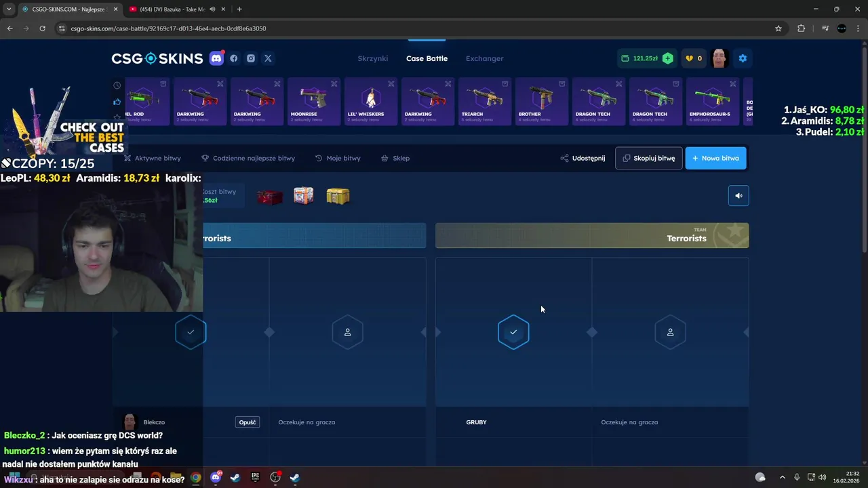Image resolution: width=868 pixels, height=488 pixels.
Task: Click the Triarch drop card
Action: click(485, 101)
